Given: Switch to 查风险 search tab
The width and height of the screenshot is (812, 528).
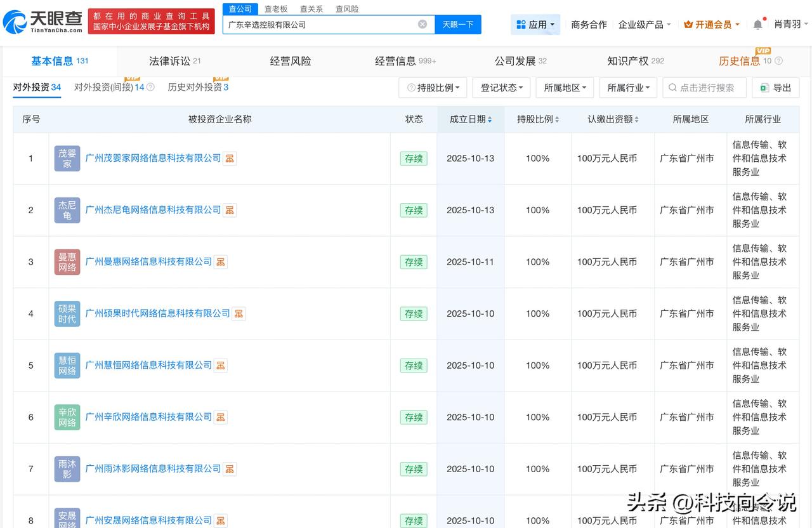Looking at the screenshot, I should click(347, 9).
